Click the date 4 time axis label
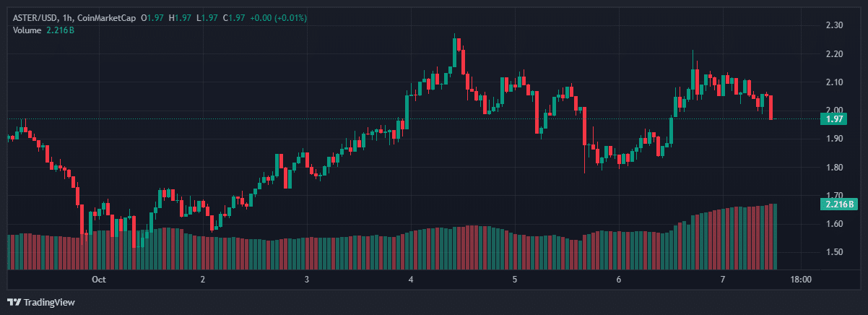Image resolution: width=868 pixels, height=315 pixels. pyautogui.click(x=411, y=279)
